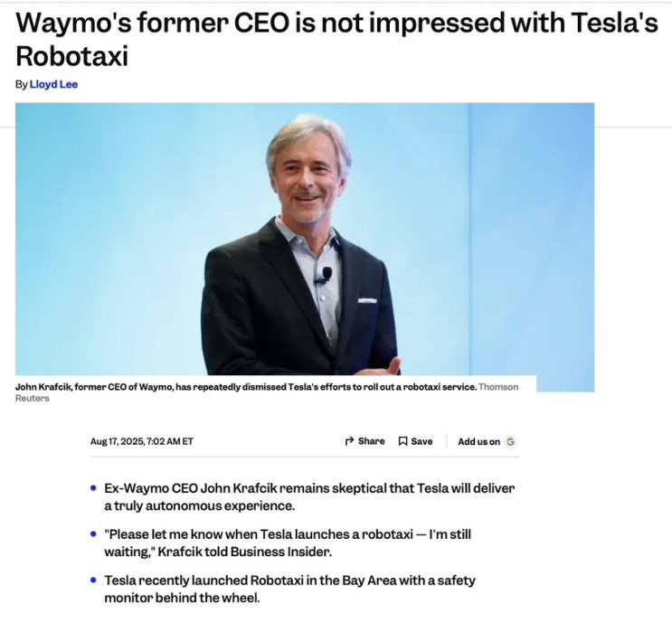
Task: Click the summary about Krafcik remaining skeptical
Action: (309, 496)
